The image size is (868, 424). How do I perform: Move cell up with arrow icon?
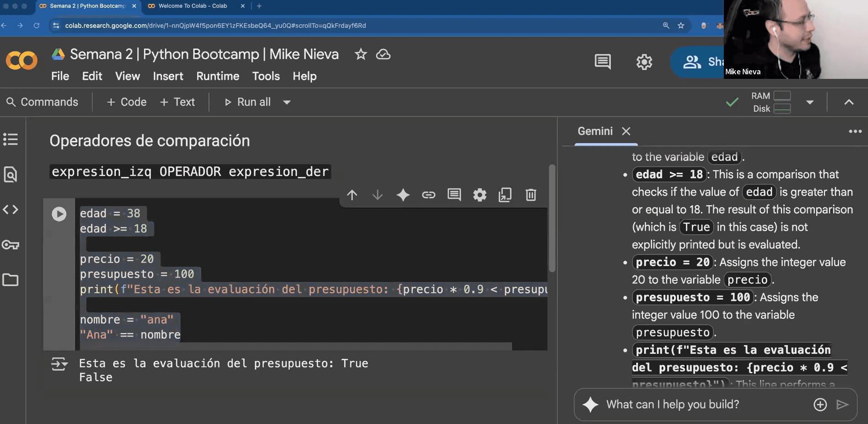point(352,195)
